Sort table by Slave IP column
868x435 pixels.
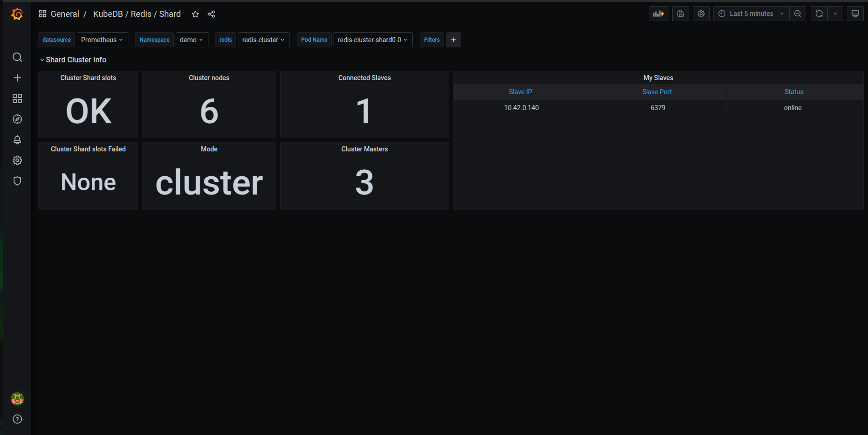tap(520, 92)
